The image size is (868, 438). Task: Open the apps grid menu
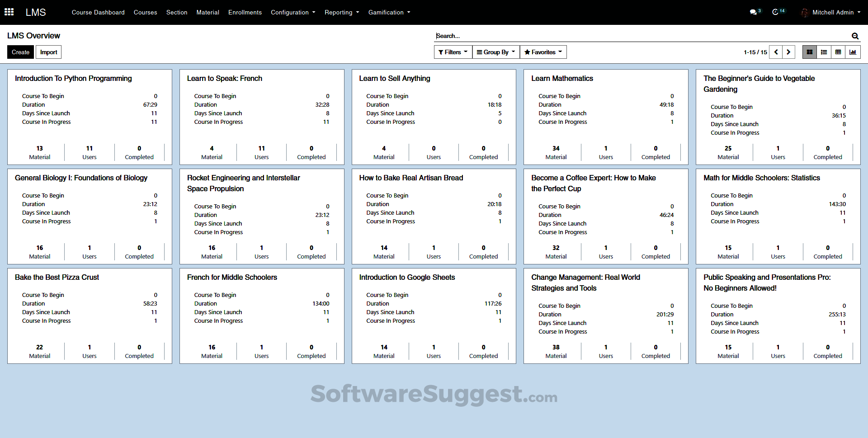(9, 12)
